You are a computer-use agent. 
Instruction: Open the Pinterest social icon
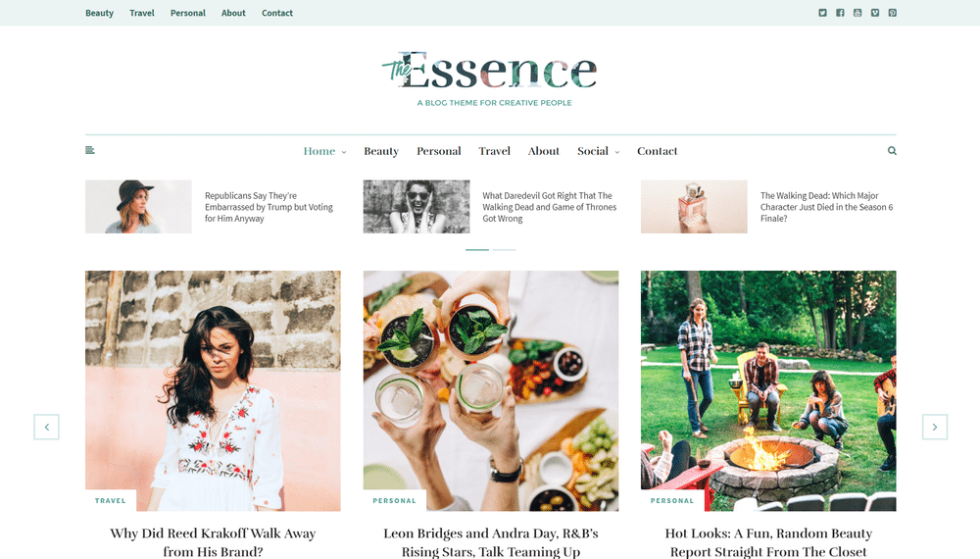click(893, 13)
